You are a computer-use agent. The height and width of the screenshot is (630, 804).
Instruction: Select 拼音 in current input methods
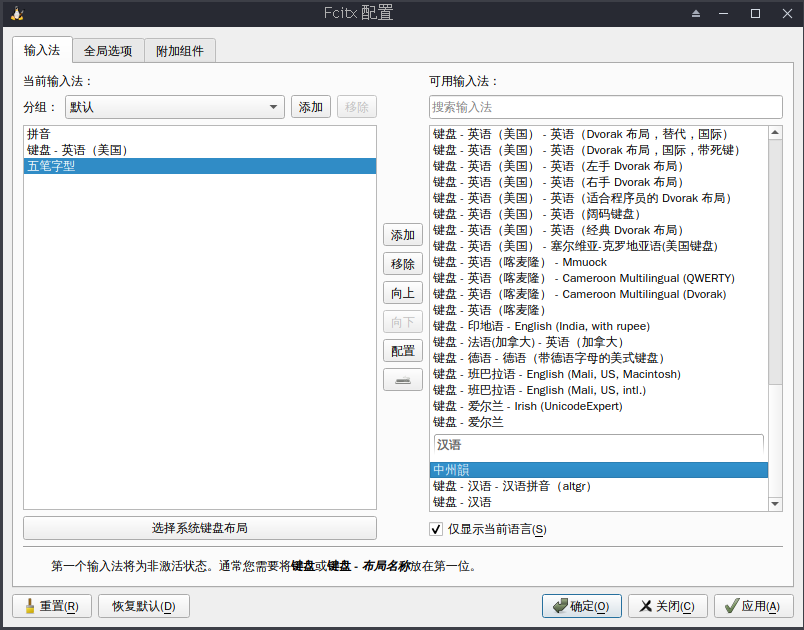[200, 134]
